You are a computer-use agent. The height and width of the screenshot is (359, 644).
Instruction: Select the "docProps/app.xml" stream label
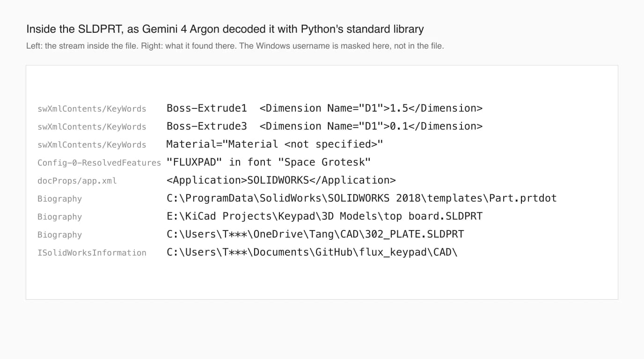click(x=77, y=180)
